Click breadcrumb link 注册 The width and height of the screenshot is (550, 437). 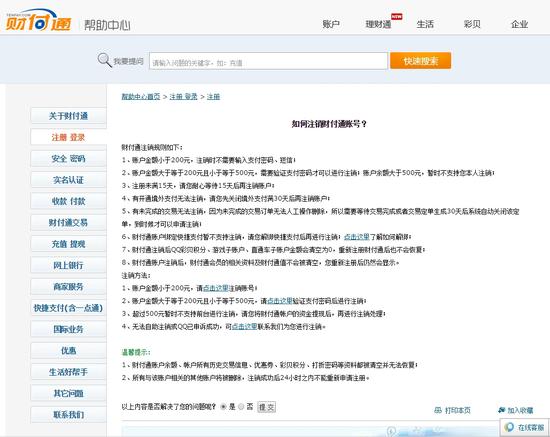click(x=213, y=96)
